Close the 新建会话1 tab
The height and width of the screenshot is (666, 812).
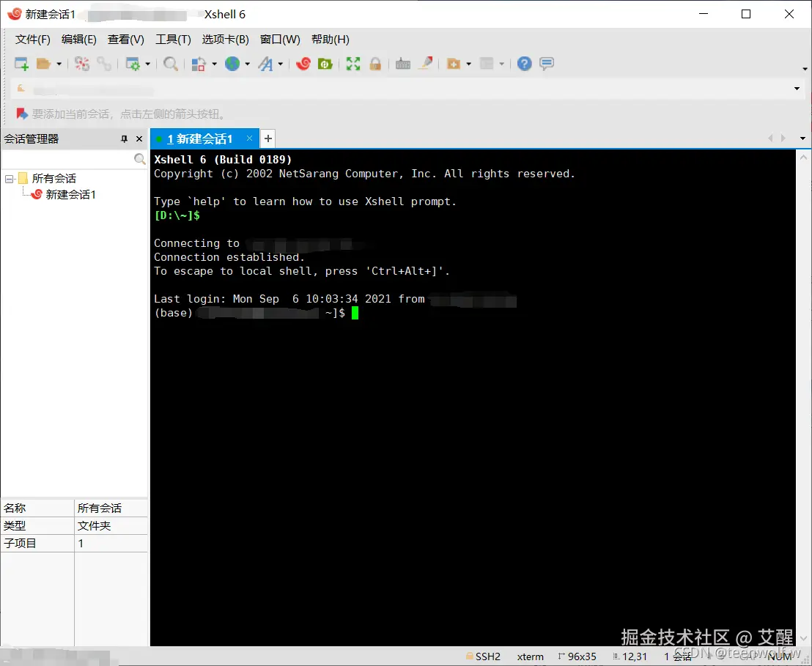250,138
